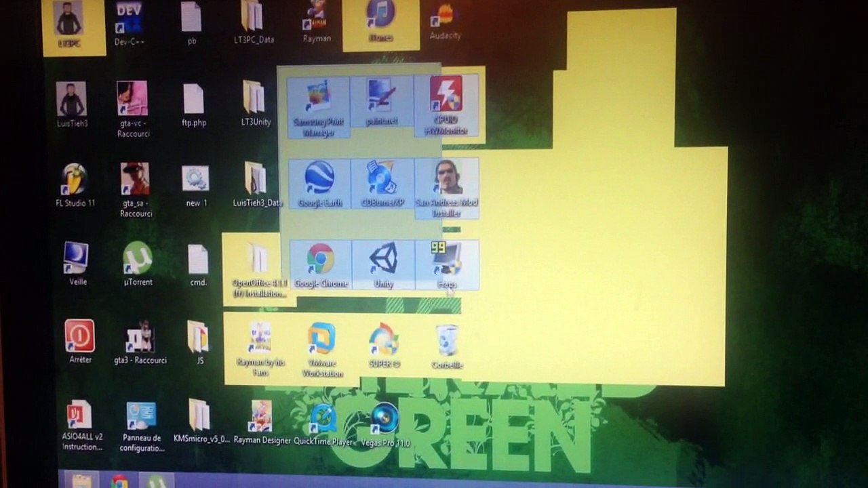The image size is (868, 488).
Task: Click the Google Earth icon
Action: [319, 184]
